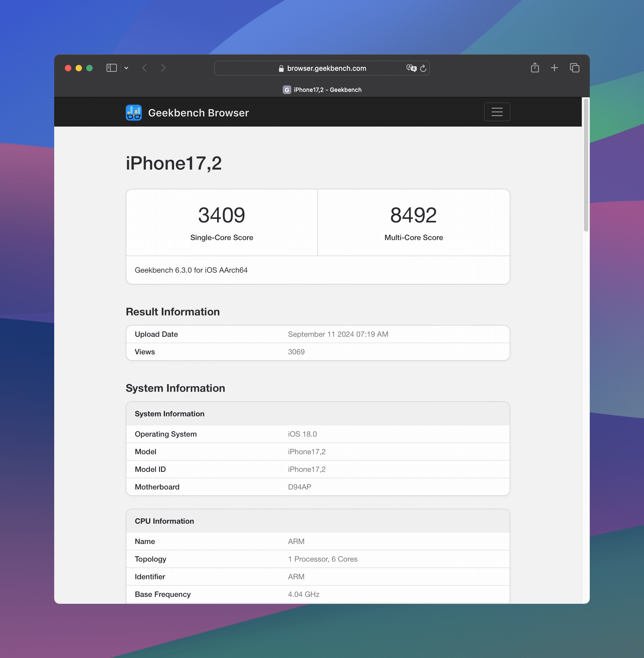Image resolution: width=644 pixels, height=658 pixels.
Task: Open the Share button in Safari toolbar
Action: 535,68
